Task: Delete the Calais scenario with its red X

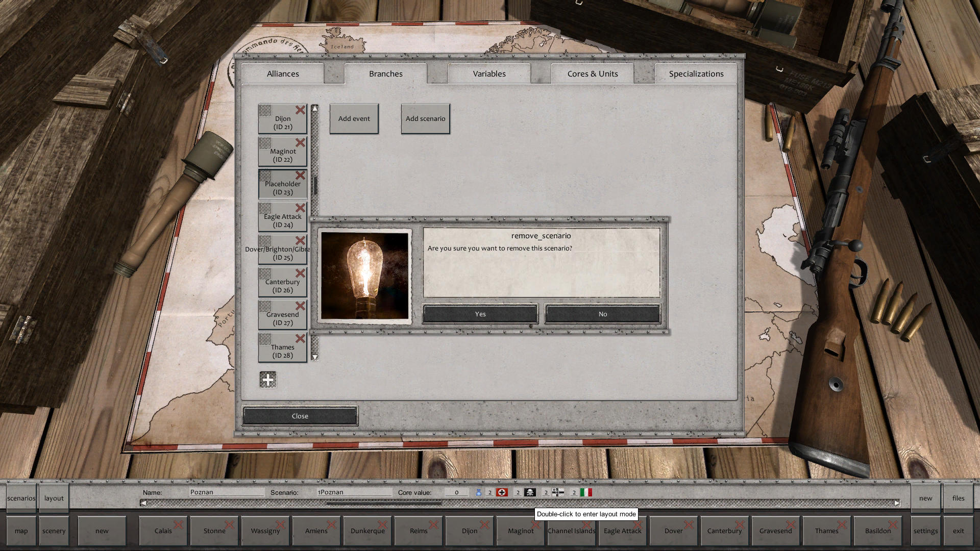Action: [x=178, y=524]
